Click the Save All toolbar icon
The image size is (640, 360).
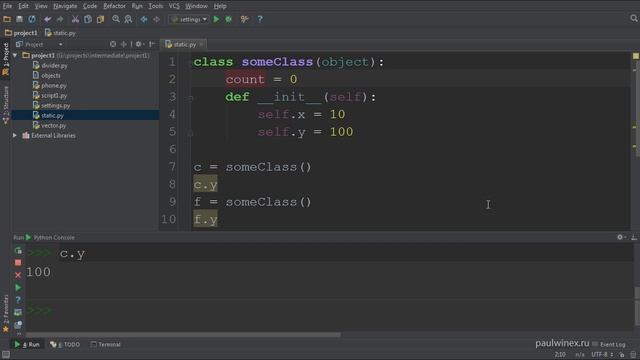19,19
